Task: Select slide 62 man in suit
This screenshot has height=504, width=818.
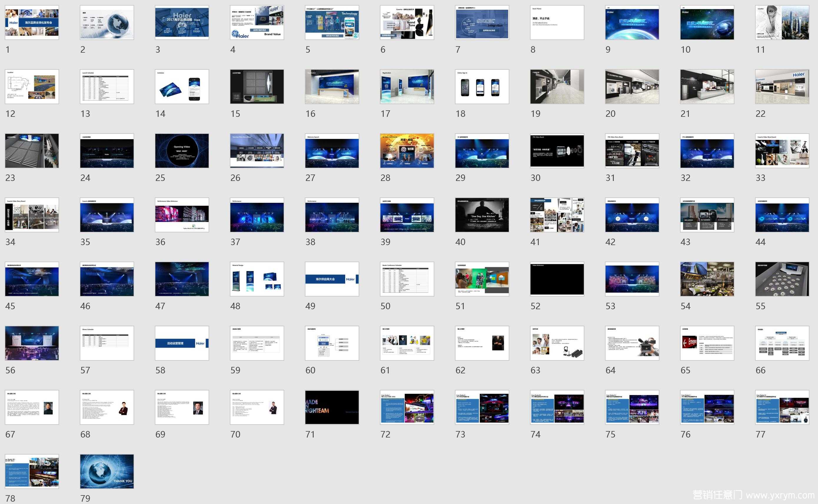Action: [482, 343]
